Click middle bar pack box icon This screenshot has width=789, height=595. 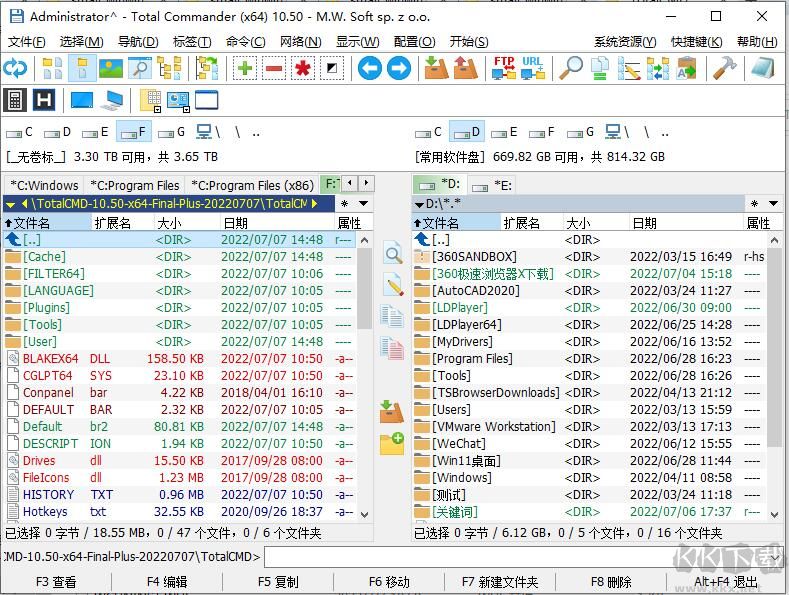[392, 412]
